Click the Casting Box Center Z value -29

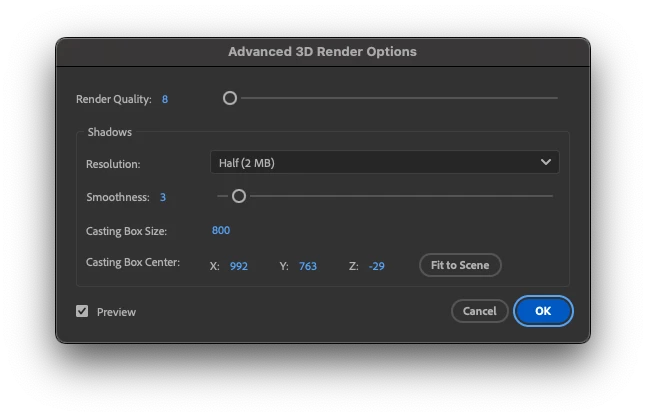(x=377, y=266)
